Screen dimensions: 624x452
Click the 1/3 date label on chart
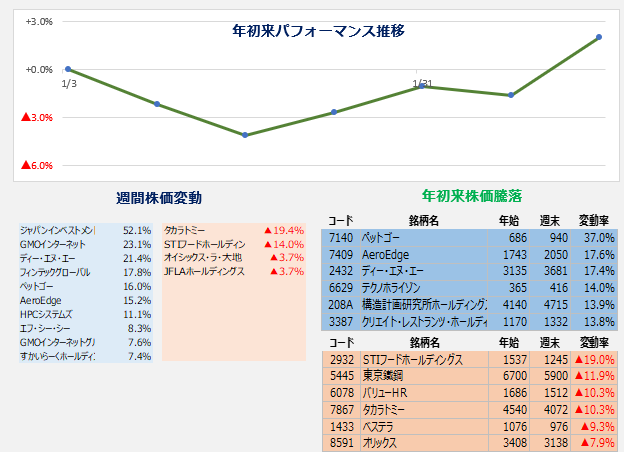tap(69, 84)
